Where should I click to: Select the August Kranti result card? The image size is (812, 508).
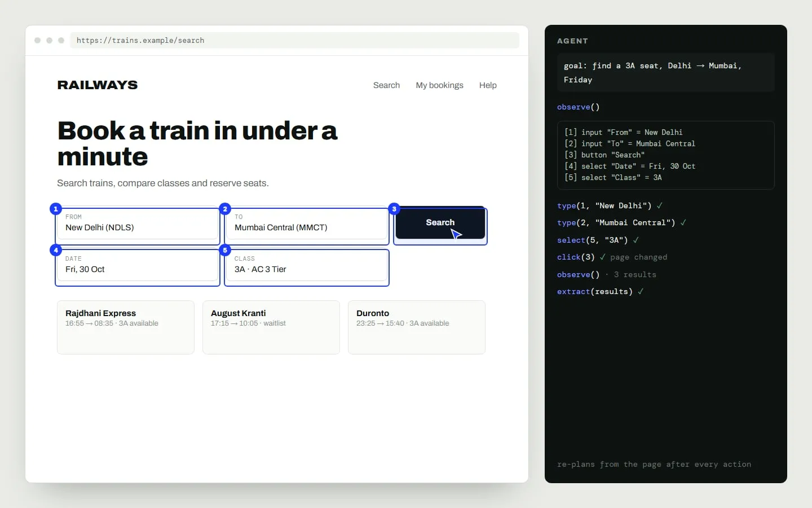271,327
